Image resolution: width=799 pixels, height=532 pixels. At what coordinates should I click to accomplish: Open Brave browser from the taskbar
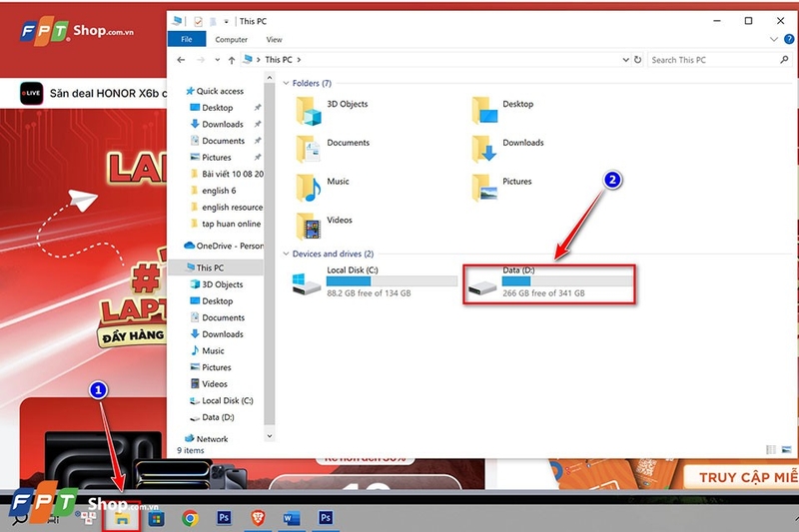tap(259, 518)
